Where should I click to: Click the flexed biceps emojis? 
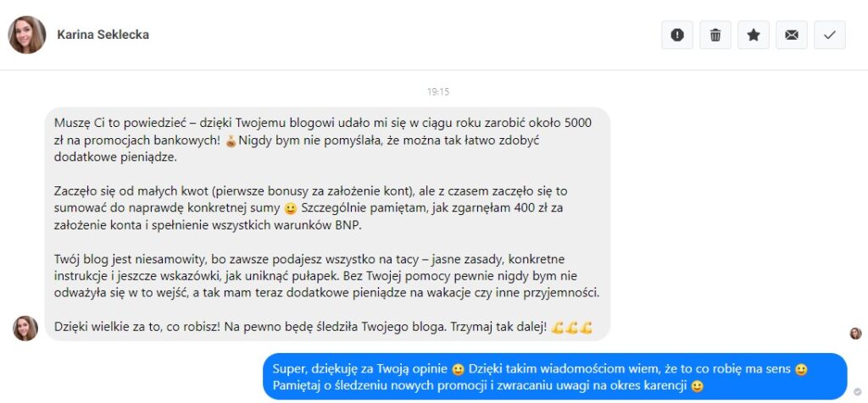coord(572,328)
